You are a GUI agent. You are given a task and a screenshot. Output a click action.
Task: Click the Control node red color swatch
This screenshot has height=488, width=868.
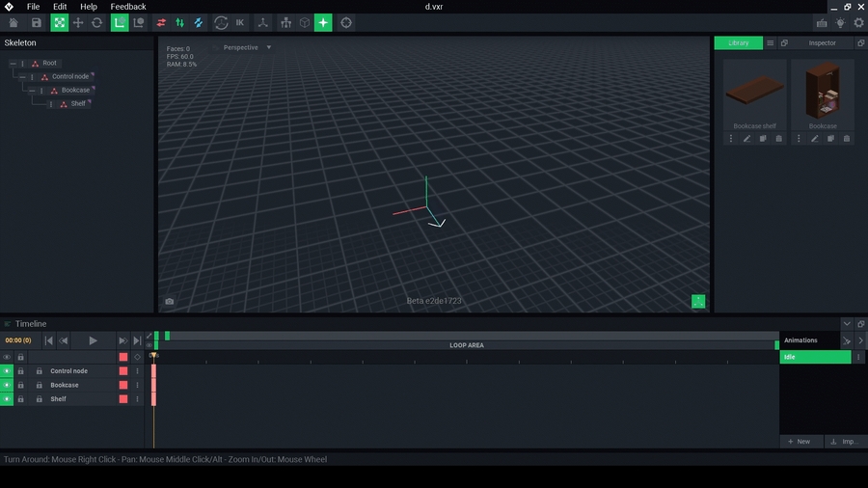point(123,371)
